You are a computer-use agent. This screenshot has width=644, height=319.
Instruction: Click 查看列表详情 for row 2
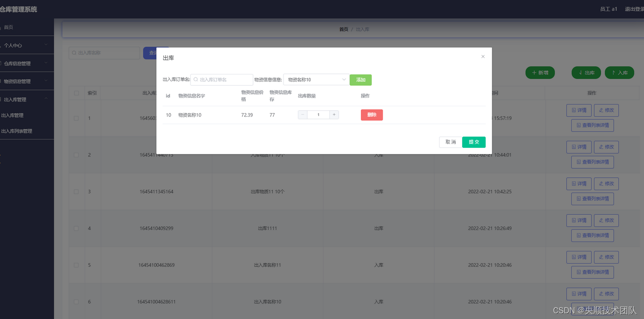tap(592, 162)
